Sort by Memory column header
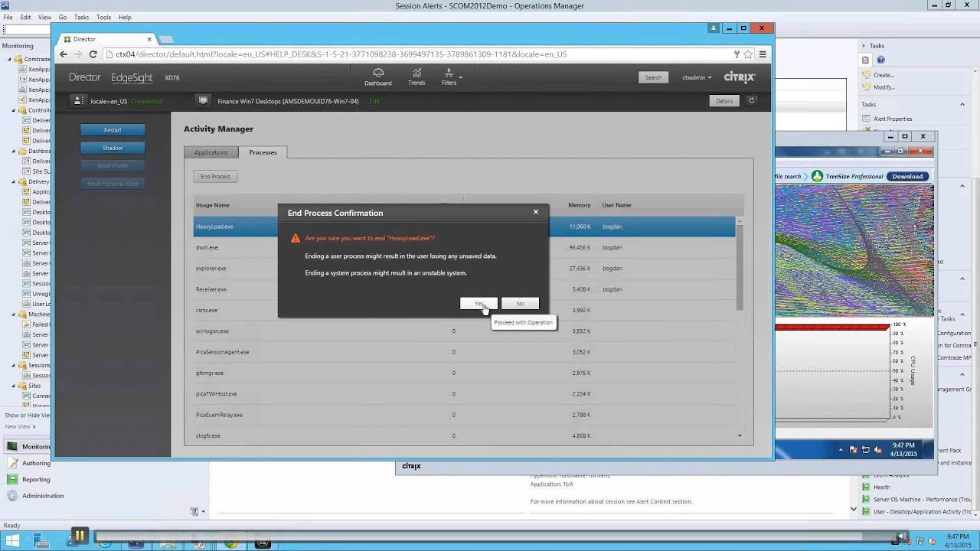The image size is (980, 551). pos(579,205)
